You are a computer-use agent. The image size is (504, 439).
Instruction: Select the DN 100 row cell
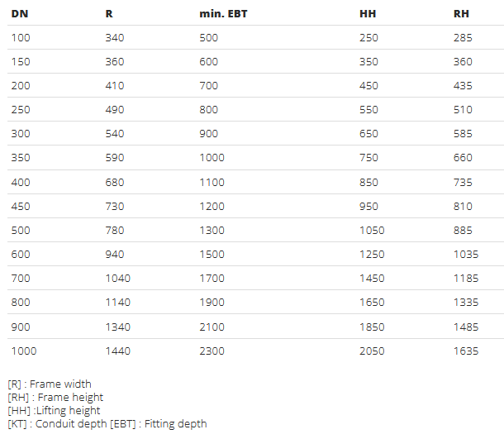pos(20,37)
